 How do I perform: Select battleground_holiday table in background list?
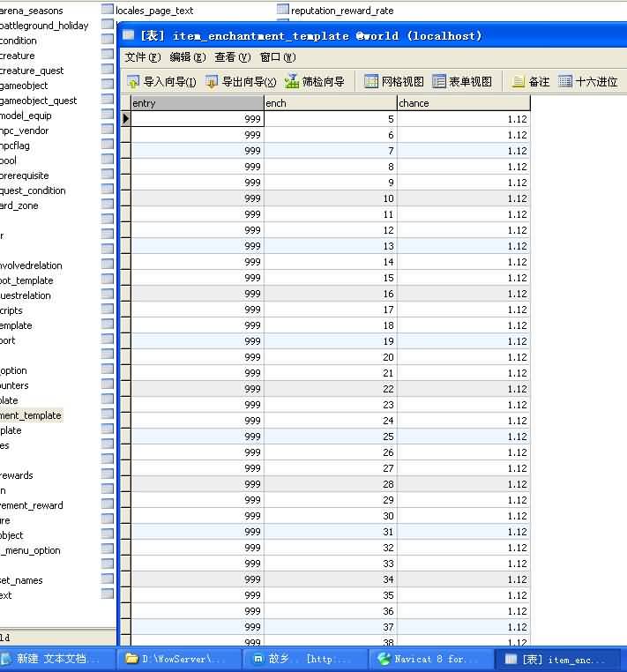point(44,26)
